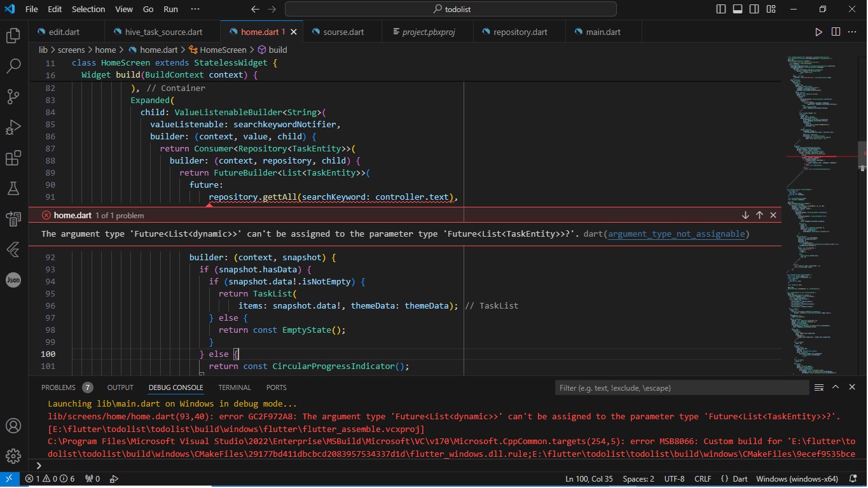This screenshot has width=868, height=488.
Task: Open the Json extension icon in activity bar
Action: pyautogui.click(x=13, y=280)
